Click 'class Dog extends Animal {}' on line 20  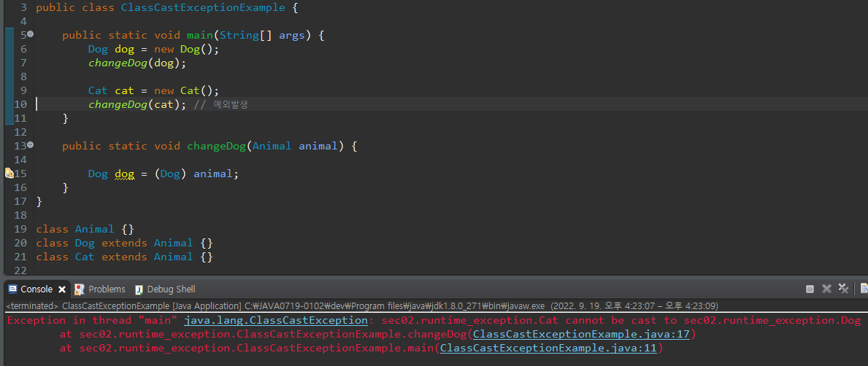tap(125, 244)
